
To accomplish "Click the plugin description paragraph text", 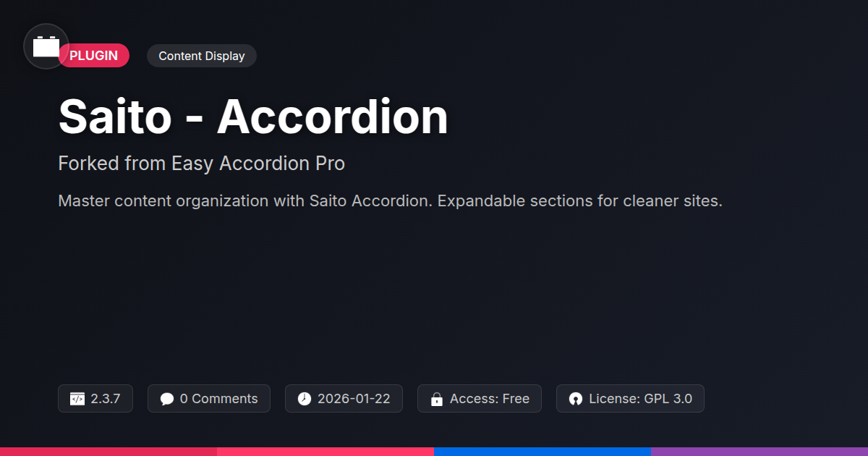I will point(390,201).
